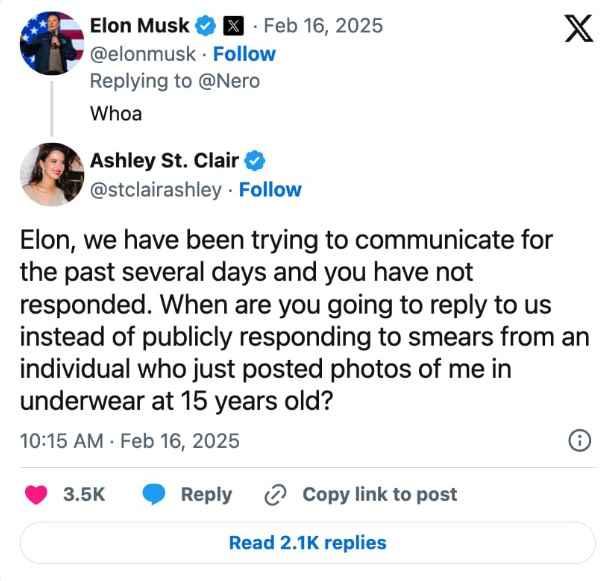
Task: Open Ashley St. Clair's profile picture
Action: (x=51, y=174)
